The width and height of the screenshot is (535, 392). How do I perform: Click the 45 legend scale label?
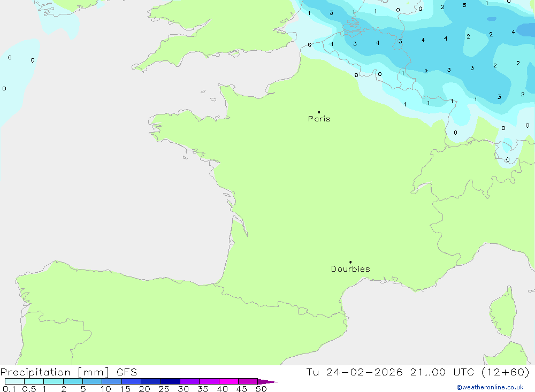point(242,389)
